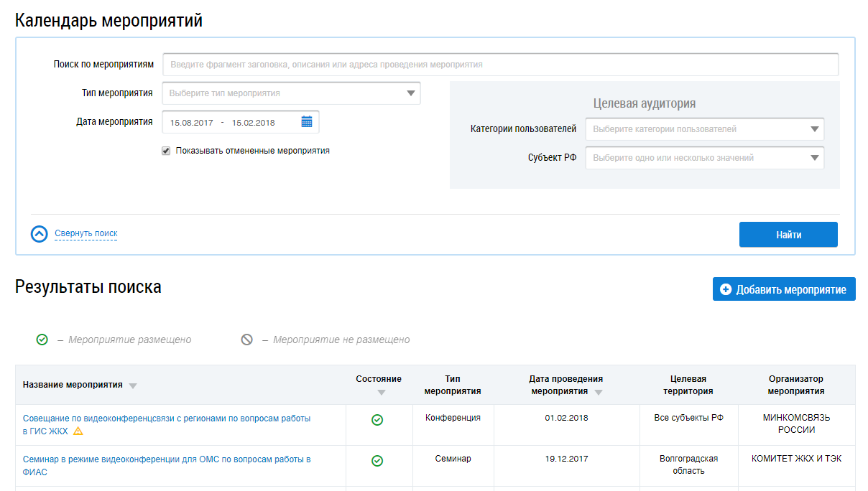Viewport: 868px width, 491px height.
Task: Click the start date 15.08.2017 field
Action: tap(192, 123)
